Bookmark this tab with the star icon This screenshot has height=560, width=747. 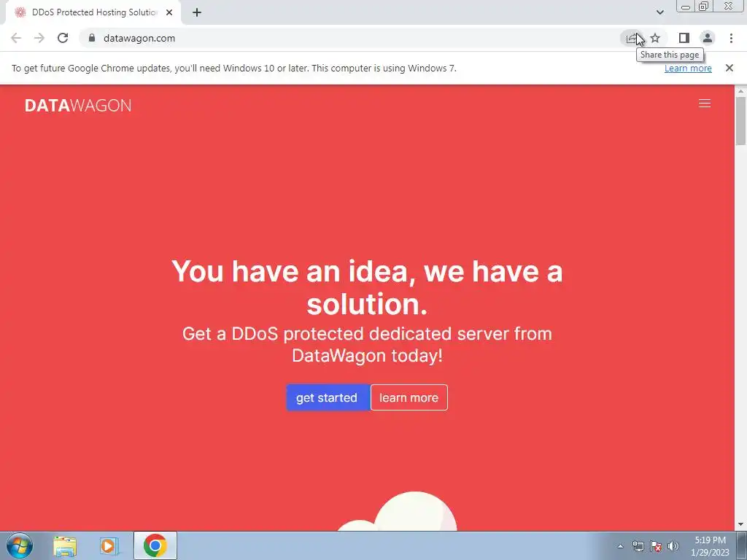click(656, 38)
